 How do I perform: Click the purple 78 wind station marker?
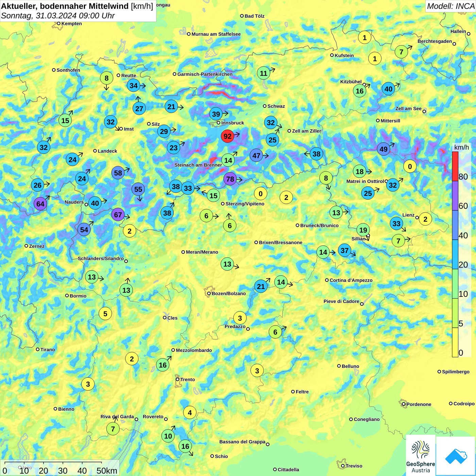[230, 179]
